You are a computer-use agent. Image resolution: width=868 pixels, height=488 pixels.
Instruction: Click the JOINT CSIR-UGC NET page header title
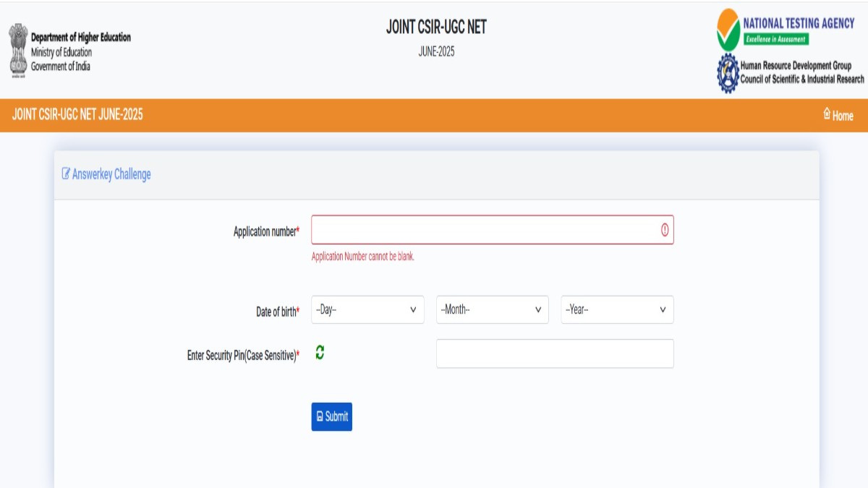[436, 27]
